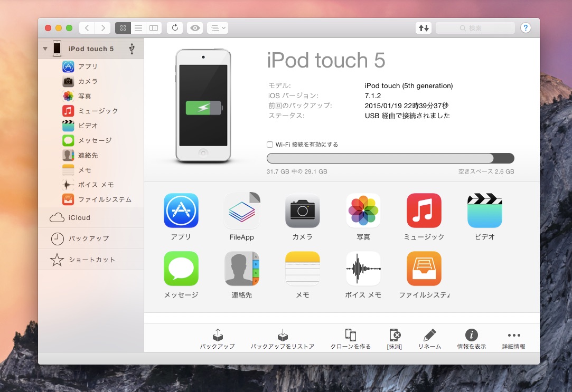Click the iPod touch 5 title heading

(326, 60)
